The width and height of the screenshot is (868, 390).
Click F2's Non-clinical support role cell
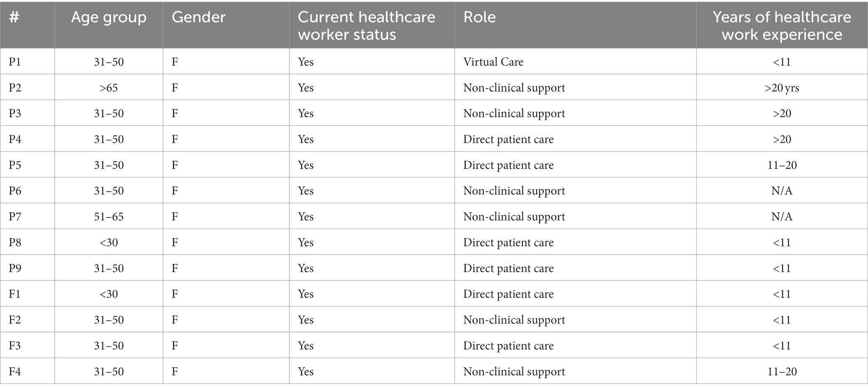pos(514,320)
